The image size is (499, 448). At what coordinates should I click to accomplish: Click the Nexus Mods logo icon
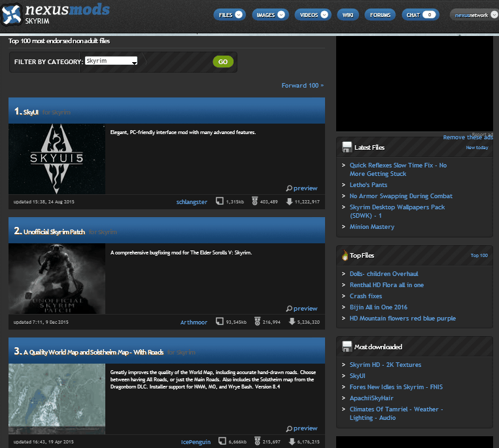coord(12,14)
